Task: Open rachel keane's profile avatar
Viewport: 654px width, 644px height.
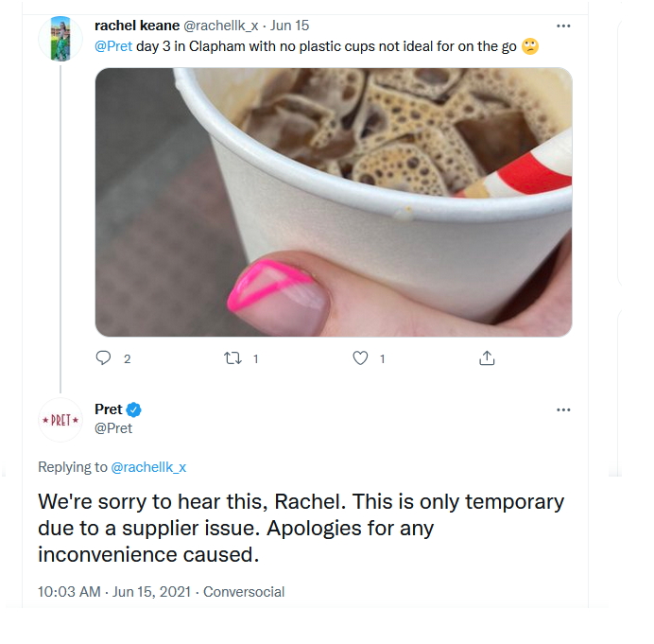Action: [60, 39]
